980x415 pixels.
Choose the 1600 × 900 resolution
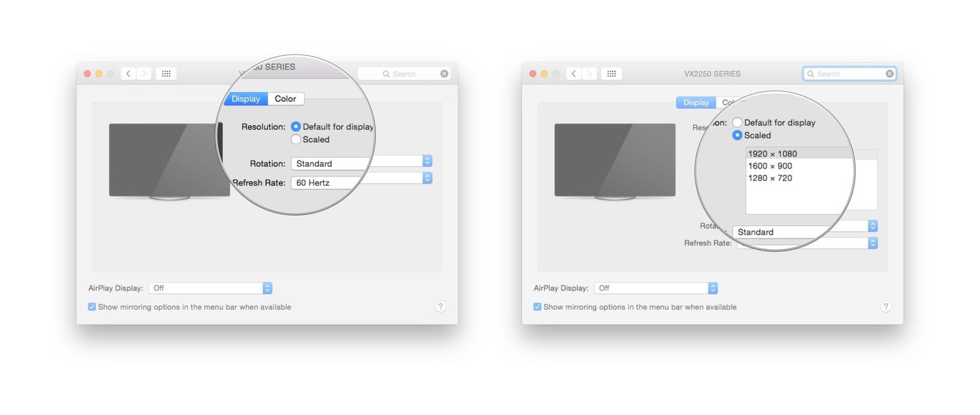pos(770,166)
